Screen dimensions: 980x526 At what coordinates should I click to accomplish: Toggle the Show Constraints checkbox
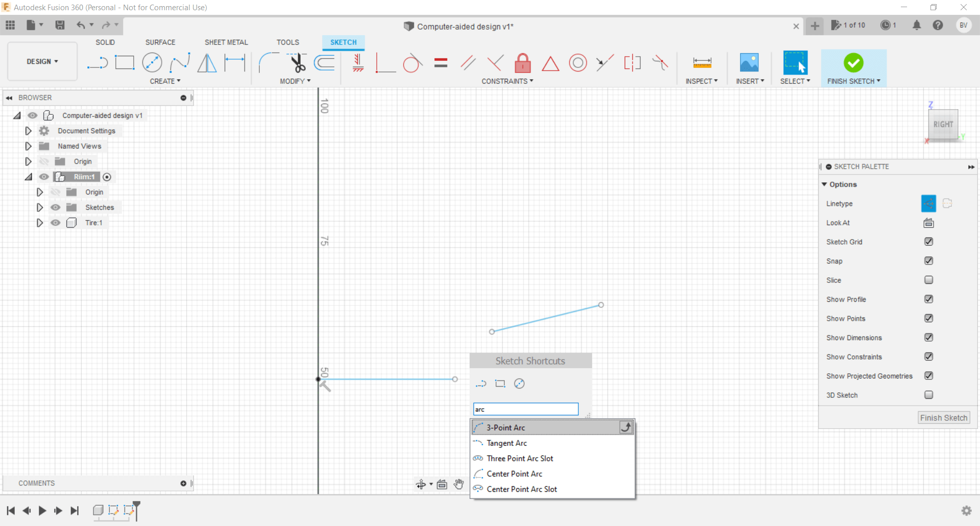click(x=928, y=356)
